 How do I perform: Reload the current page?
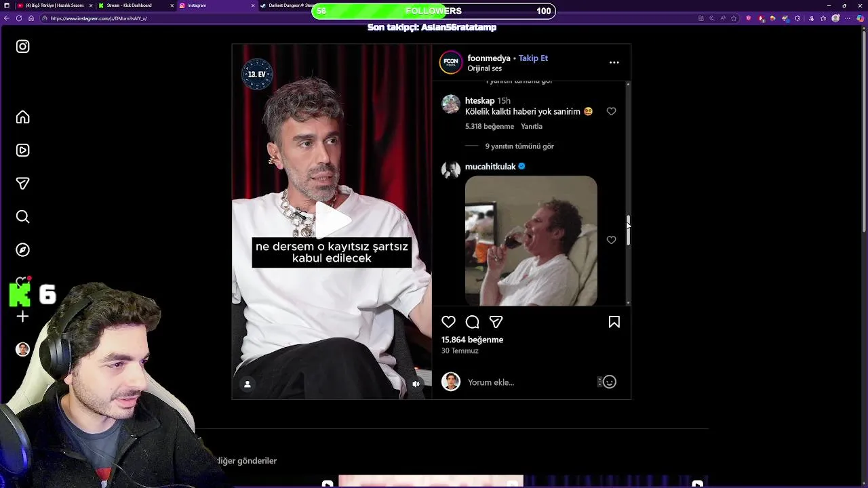pos(18,18)
